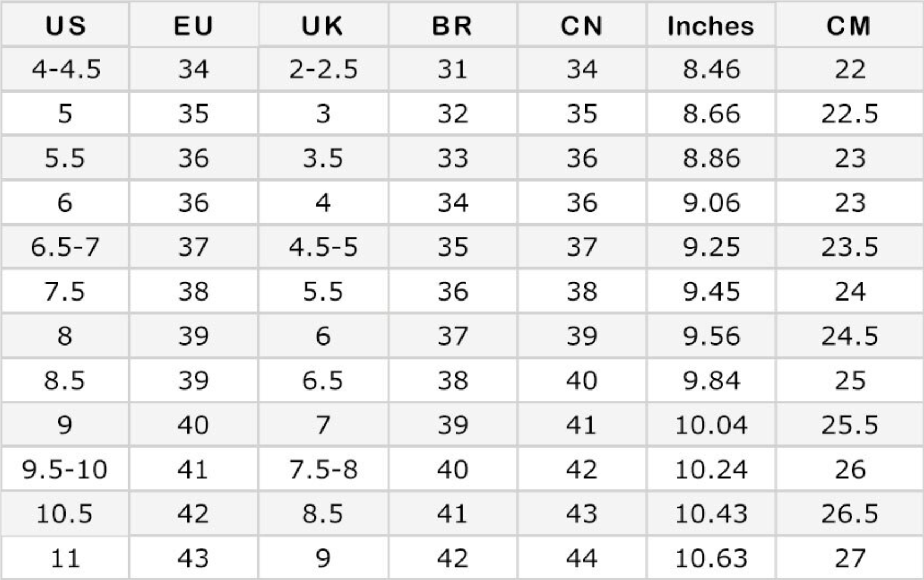Click the UK size 7.5-8 cell
Viewport: 924px width, 580px height.
323,469
